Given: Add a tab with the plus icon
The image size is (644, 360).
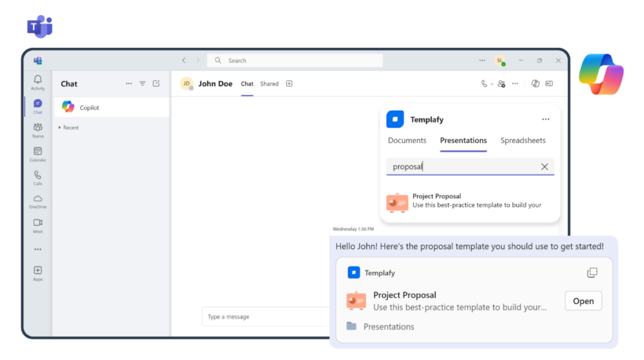Looking at the screenshot, I should (289, 84).
